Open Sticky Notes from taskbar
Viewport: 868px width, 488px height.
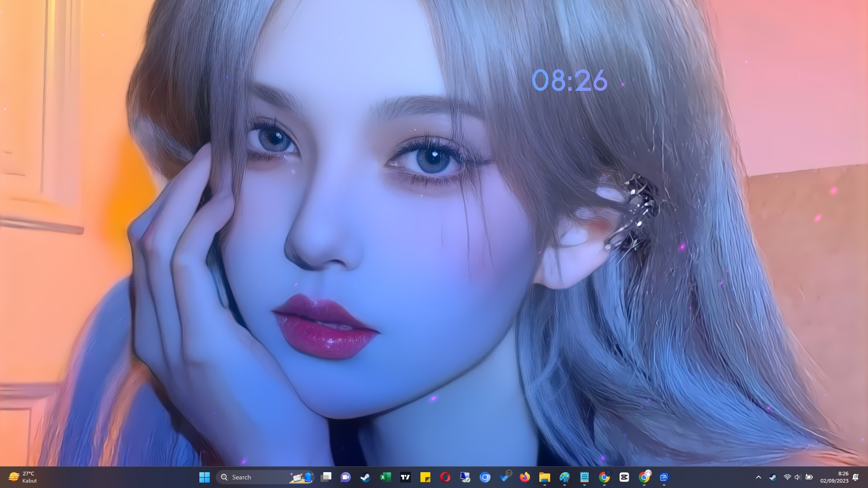coord(425,477)
